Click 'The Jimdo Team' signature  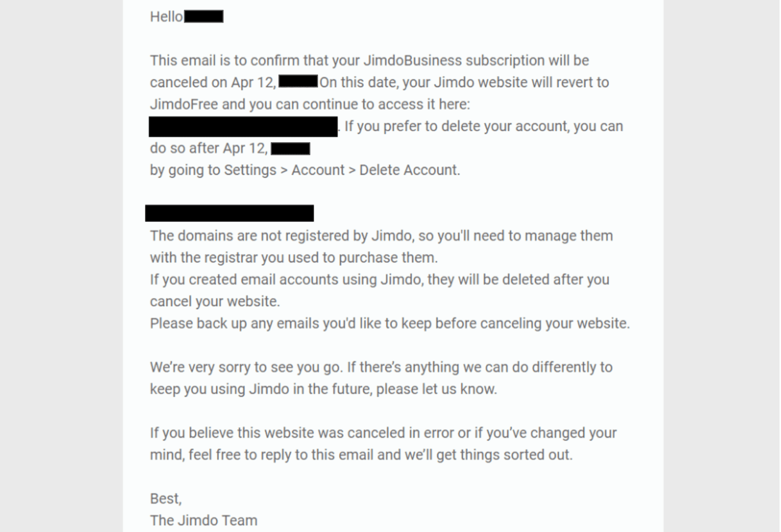pyautogui.click(x=204, y=520)
